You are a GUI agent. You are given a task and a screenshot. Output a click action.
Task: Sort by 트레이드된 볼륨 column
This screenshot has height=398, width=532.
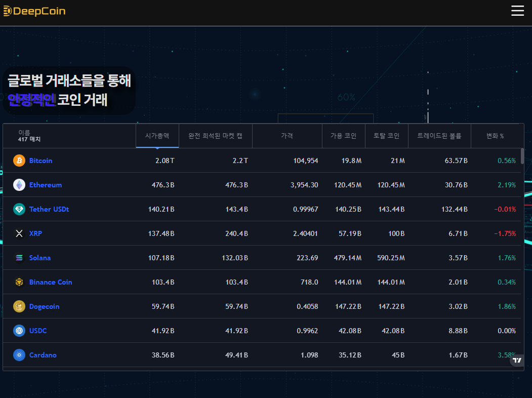439,136
